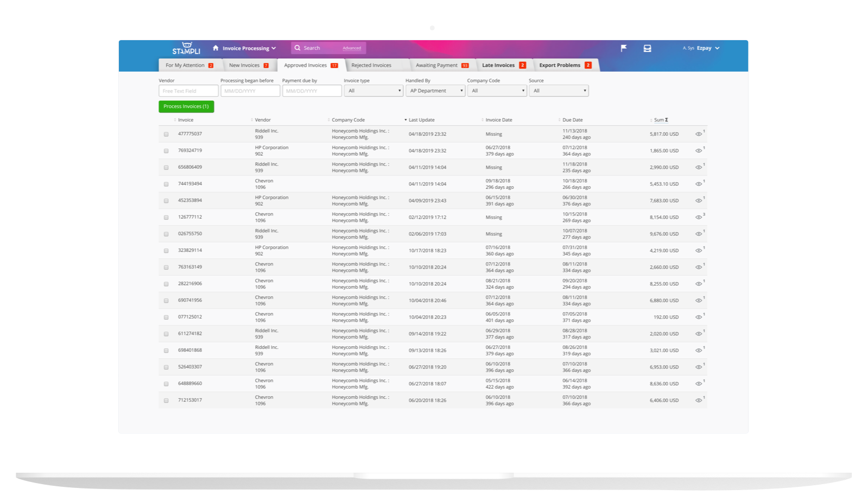Click eye icon for invoice 477775037
This screenshot has width=868, height=495.
click(x=699, y=134)
